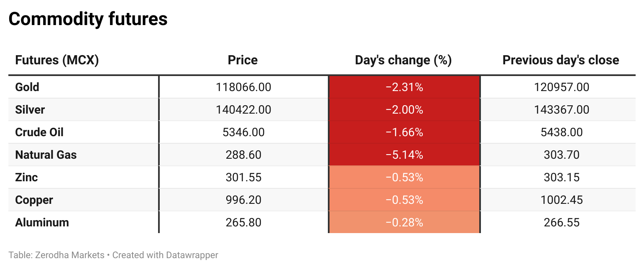This screenshot has width=644, height=269.
Task: Click Natural Gas's -5.14% change cell
Action: click(404, 155)
